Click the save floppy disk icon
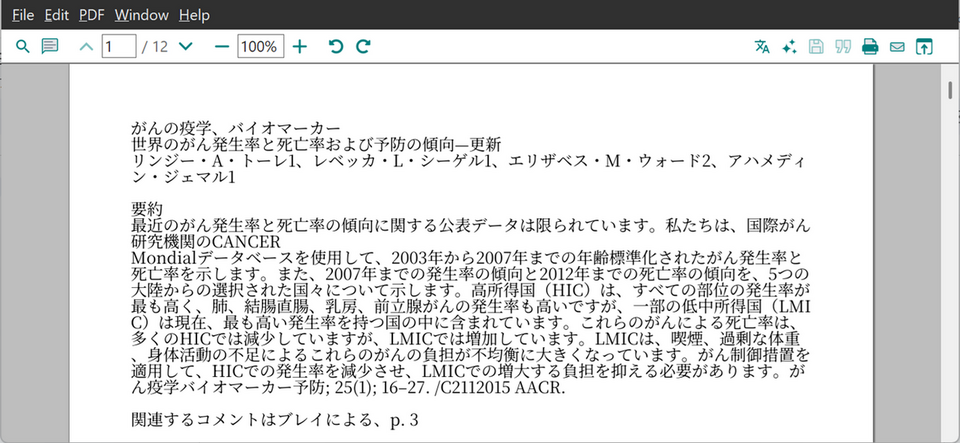The image size is (960, 443). click(816, 47)
